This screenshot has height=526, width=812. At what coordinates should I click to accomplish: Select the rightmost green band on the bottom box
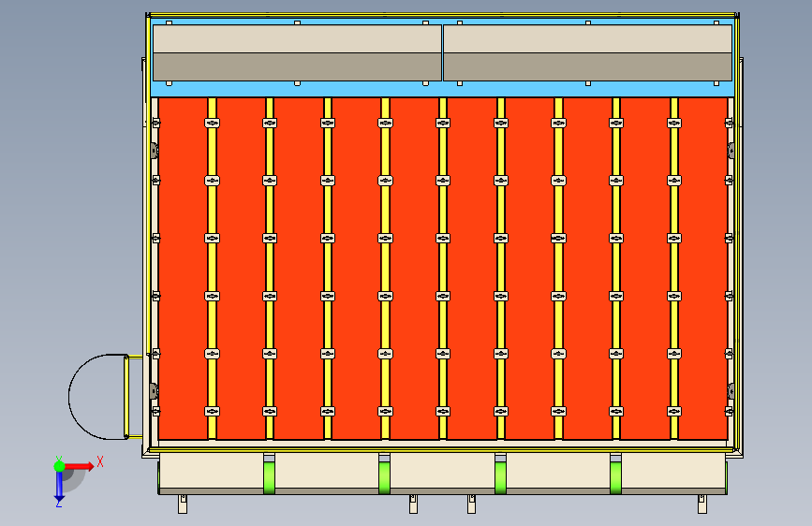click(615, 478)
